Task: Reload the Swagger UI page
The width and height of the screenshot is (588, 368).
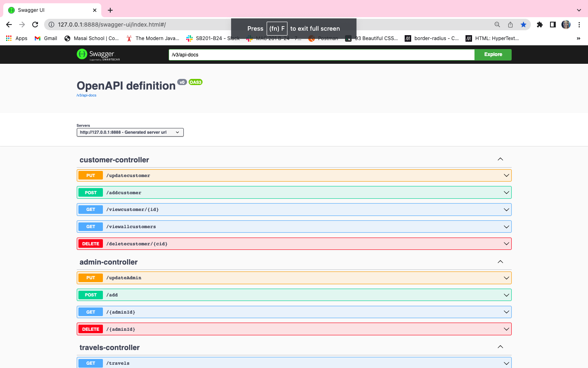Action: coord(35,25)
